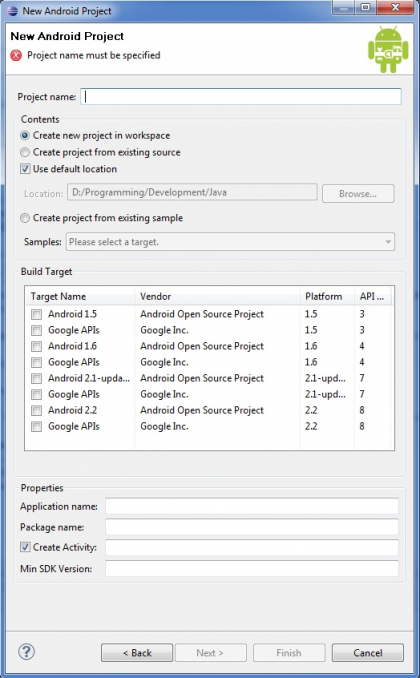
Task: Click the help question mark icon
Action: [26, 652]
